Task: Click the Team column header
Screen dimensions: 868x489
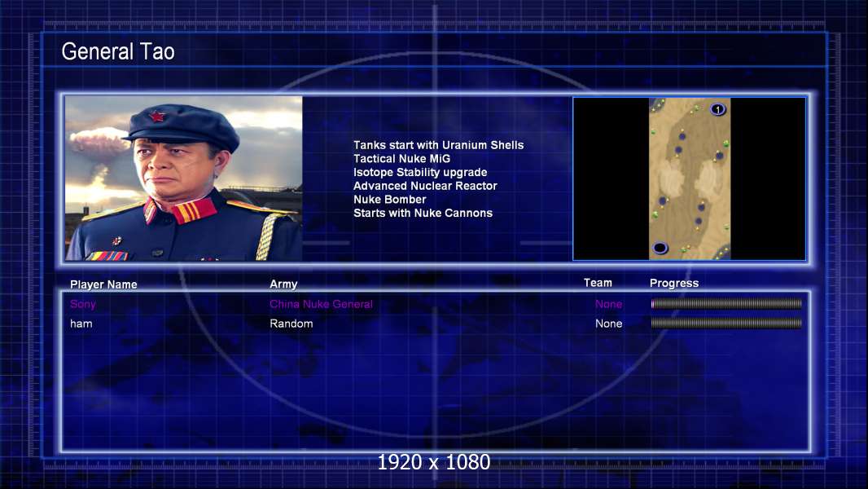Action: coord(598,283)
